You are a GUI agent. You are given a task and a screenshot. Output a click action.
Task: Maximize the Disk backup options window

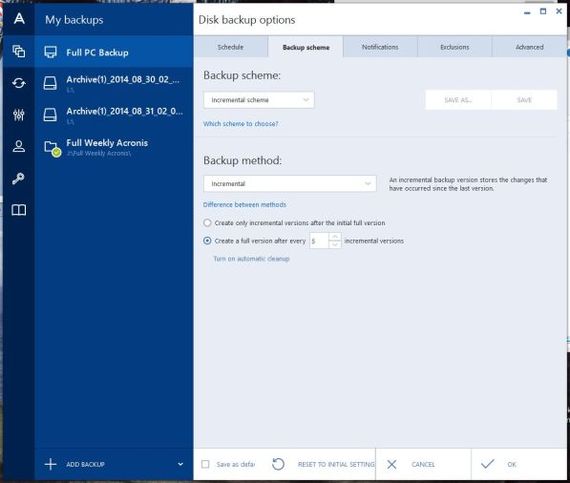(x=543, y=11)
